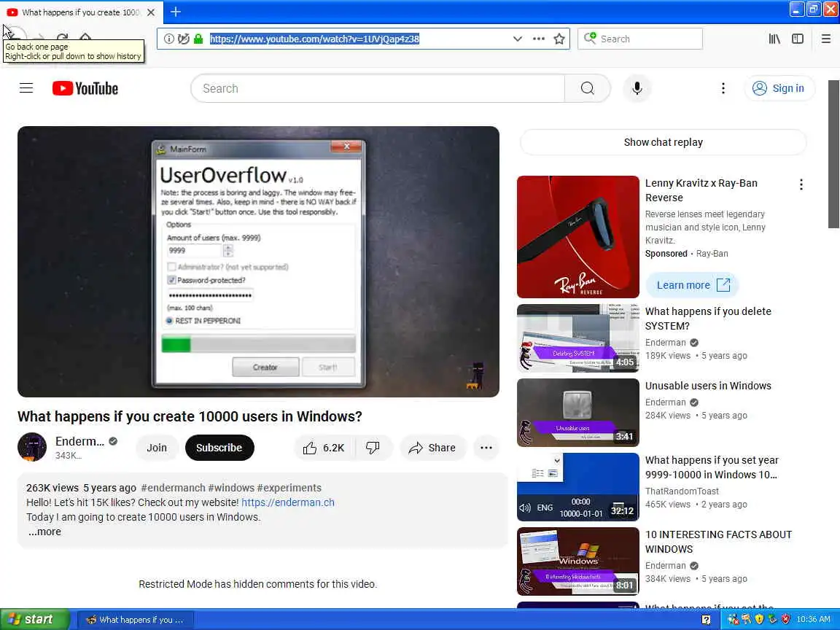Open the Library bookmarks icon
This screenshot has height=630, width=840.
coord(774,39)
